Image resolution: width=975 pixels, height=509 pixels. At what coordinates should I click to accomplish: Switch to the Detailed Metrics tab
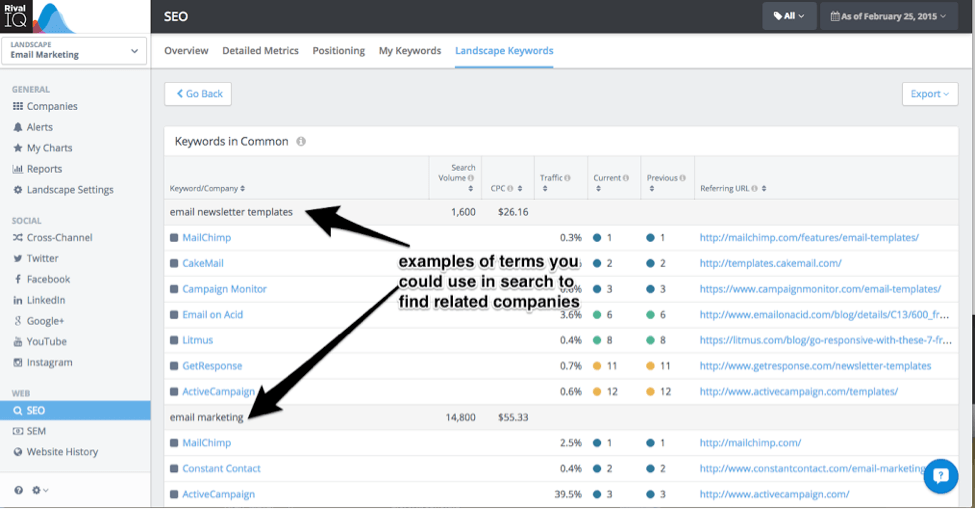[260, 50]
